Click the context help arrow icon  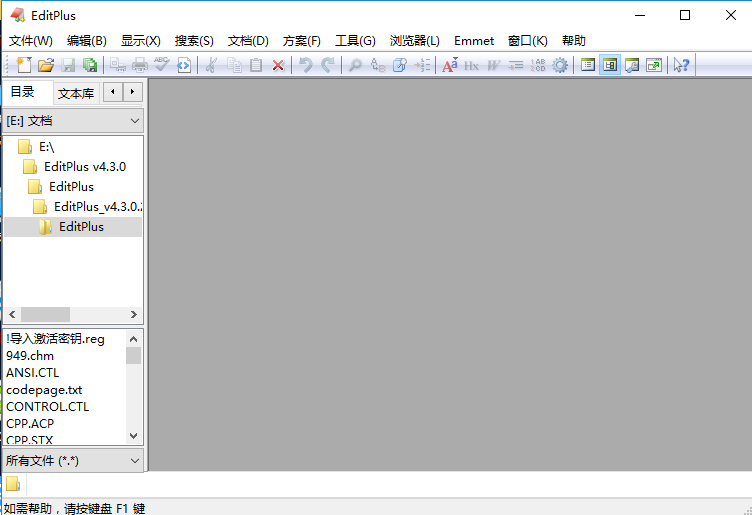(681, 65)
